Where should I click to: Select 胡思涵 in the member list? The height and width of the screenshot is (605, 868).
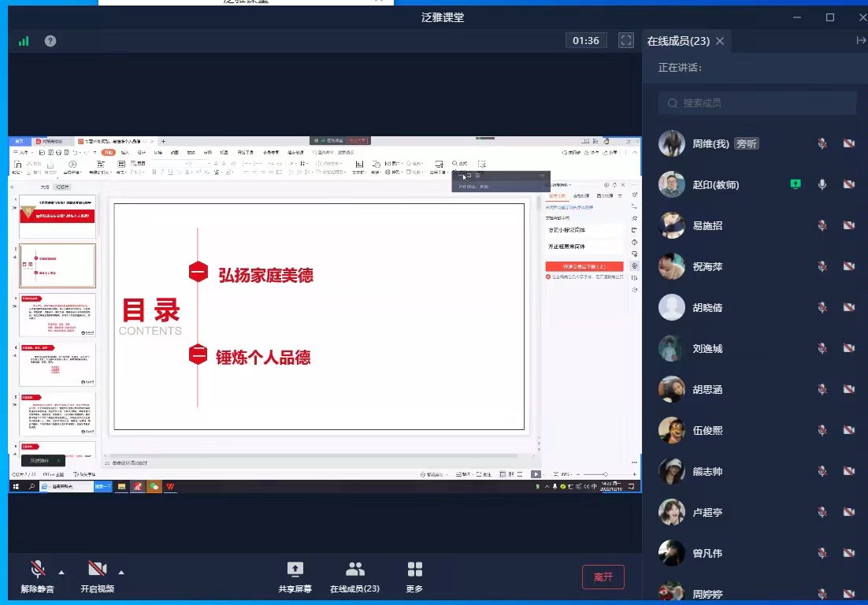(707, 389)
